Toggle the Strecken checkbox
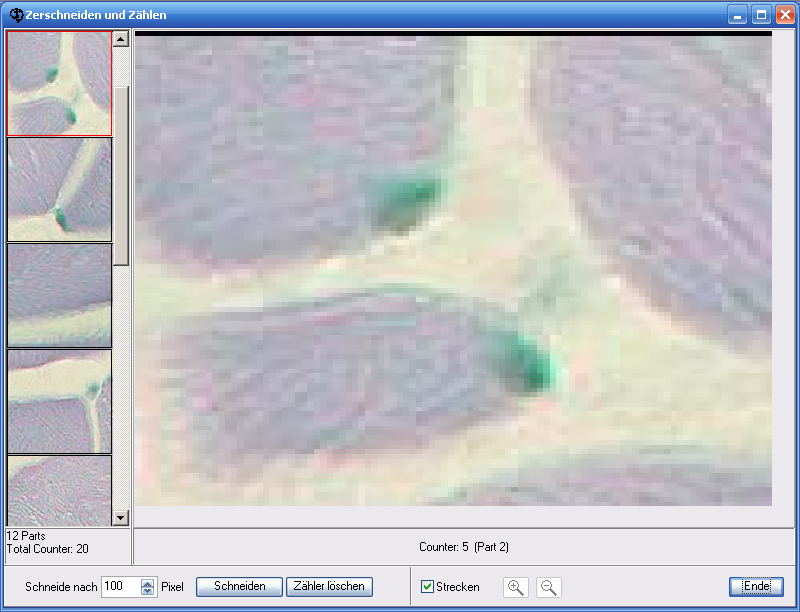This screenshot has height=612, width=800. (428, 586)
